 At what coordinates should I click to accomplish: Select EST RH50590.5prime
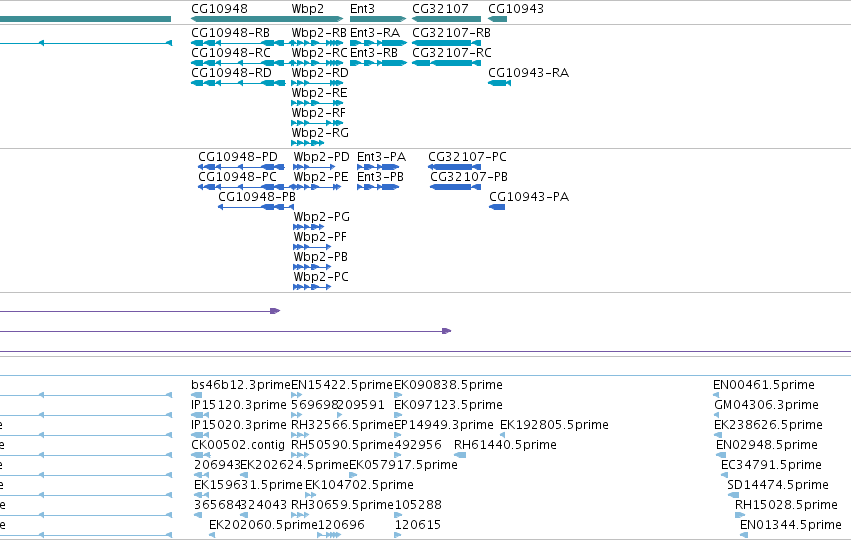(x=342, y=445)
